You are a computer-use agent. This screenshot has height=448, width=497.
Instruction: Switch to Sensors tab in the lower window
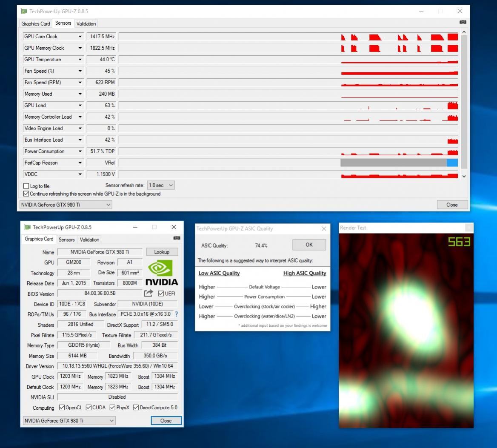click(66, 240)
